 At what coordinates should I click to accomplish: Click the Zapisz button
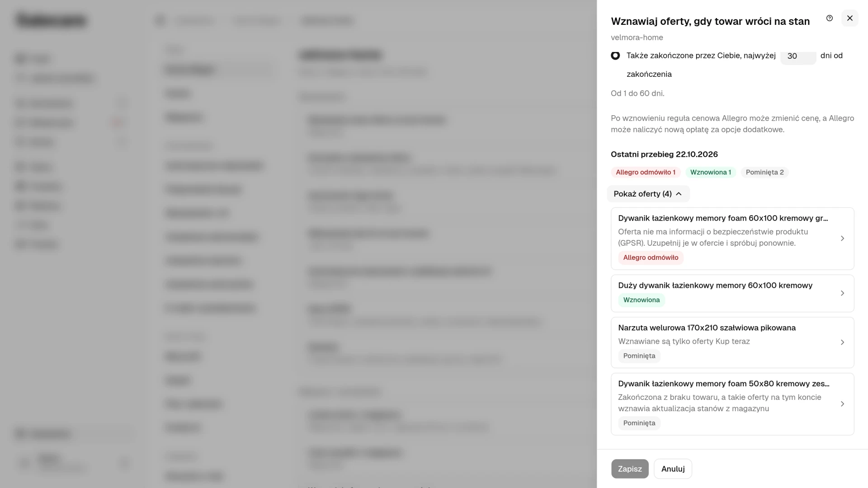[x=630, y=469]
